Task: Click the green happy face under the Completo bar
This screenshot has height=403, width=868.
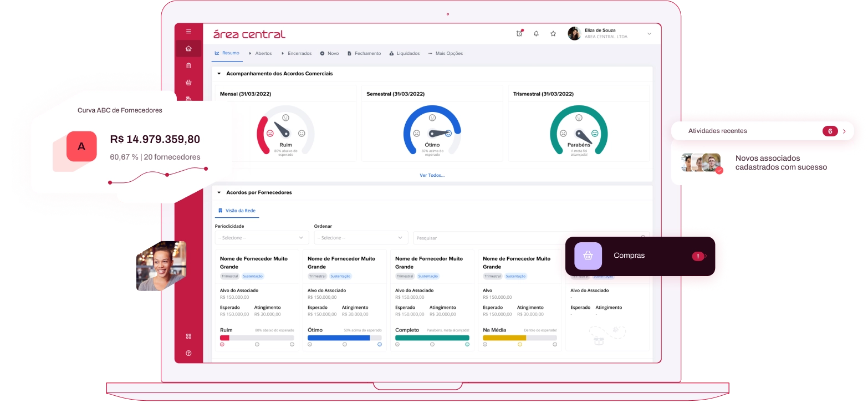Action: [x=467, y=344]
